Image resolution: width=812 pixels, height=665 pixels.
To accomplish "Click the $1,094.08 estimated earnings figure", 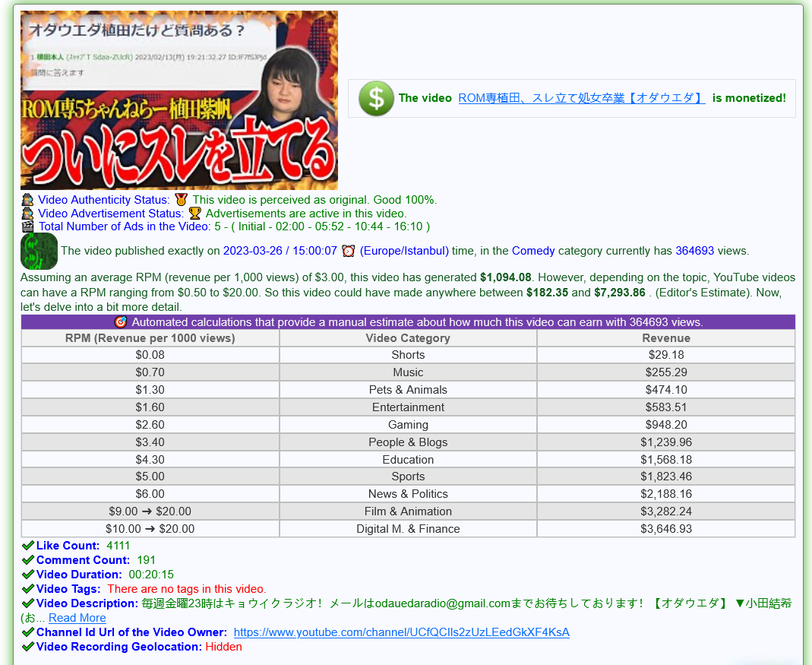I will [505, 277].
